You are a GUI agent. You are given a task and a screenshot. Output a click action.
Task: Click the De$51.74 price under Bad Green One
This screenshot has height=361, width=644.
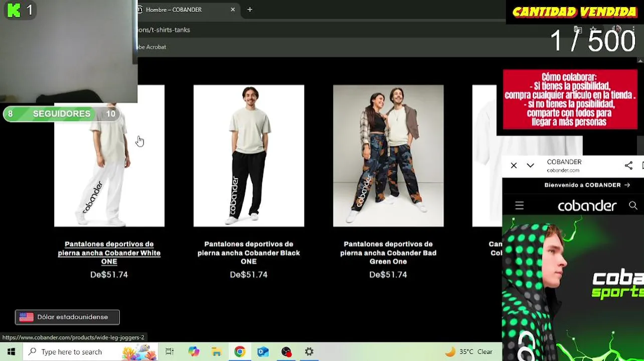388,275
